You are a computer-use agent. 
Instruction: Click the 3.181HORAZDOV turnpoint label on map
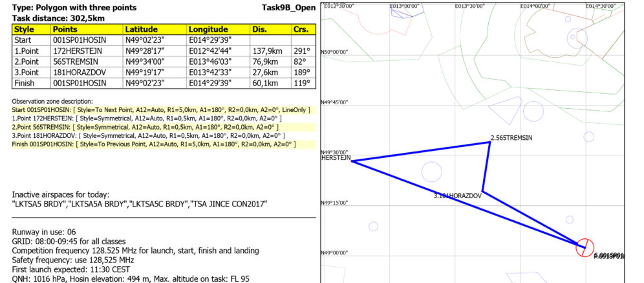tap(457, 195)
